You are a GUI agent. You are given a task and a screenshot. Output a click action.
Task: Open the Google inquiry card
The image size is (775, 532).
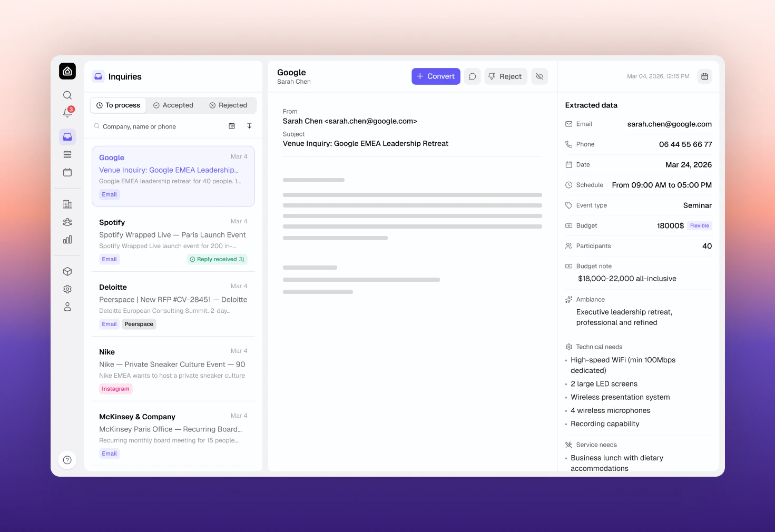[173, 176]
